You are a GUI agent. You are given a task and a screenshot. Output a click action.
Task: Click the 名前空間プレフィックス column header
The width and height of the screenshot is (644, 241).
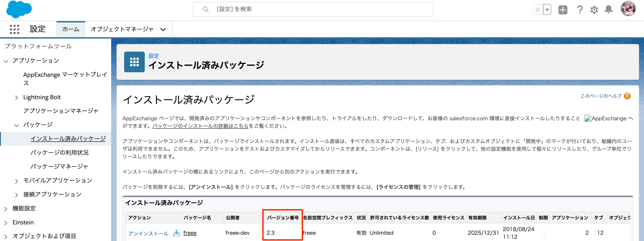(328, 217)
